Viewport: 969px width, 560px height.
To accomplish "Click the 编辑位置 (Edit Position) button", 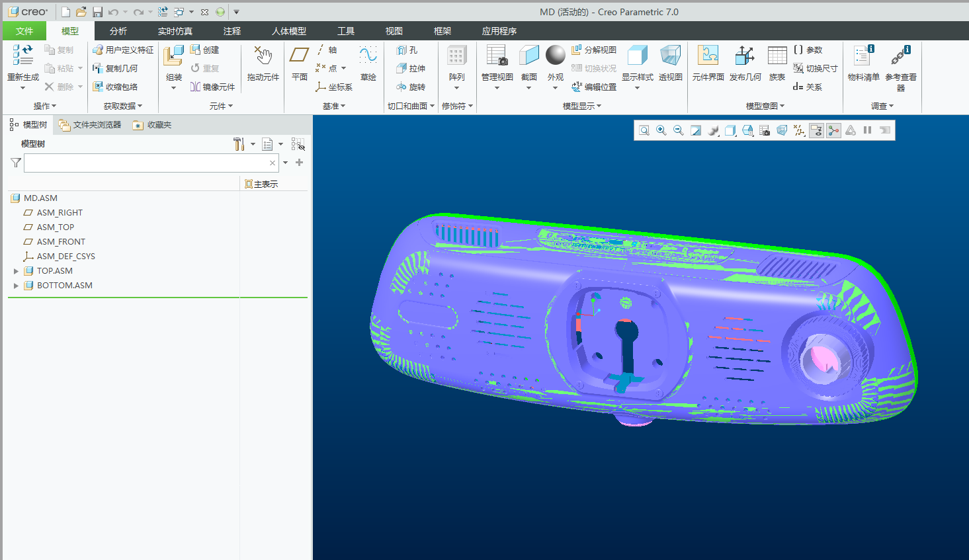I will (x=594, y=87).
